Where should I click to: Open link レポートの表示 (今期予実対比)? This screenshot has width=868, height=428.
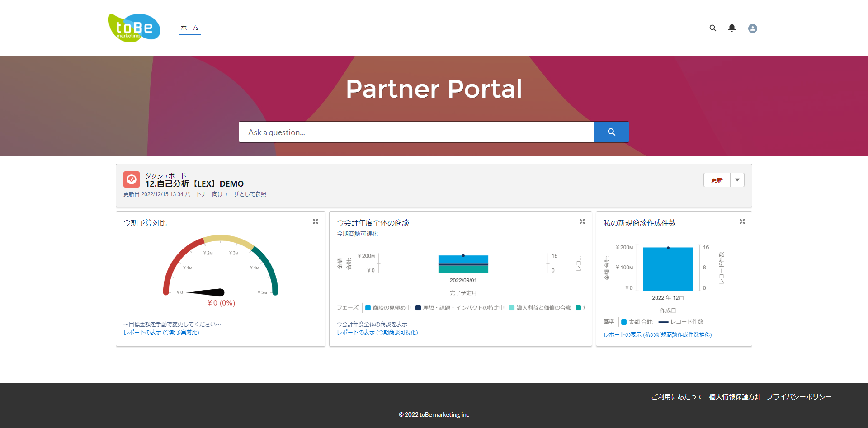(x=161, y=333)
